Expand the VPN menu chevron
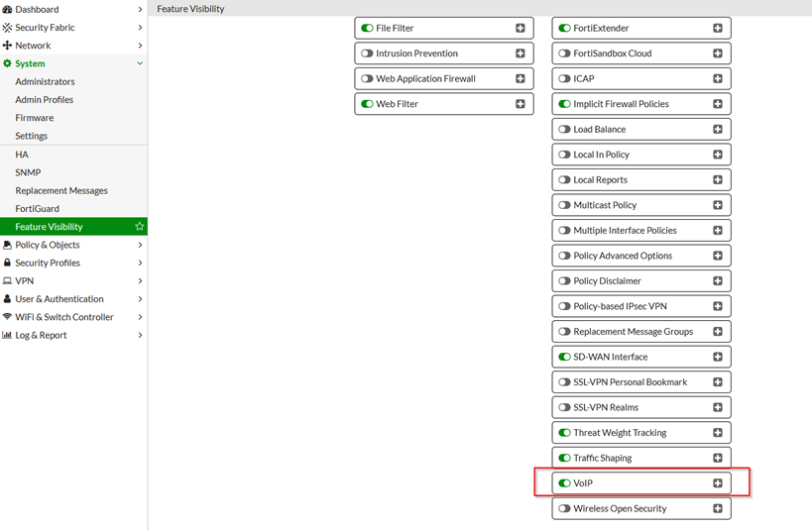The height and width of the screenshot is (531, 812). point(140,281)
